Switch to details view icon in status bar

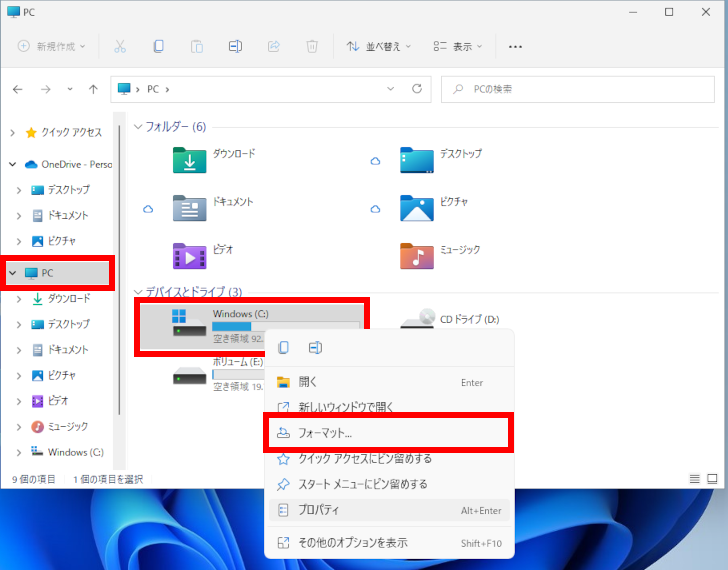pyautogui.click(x=694, y=479)
